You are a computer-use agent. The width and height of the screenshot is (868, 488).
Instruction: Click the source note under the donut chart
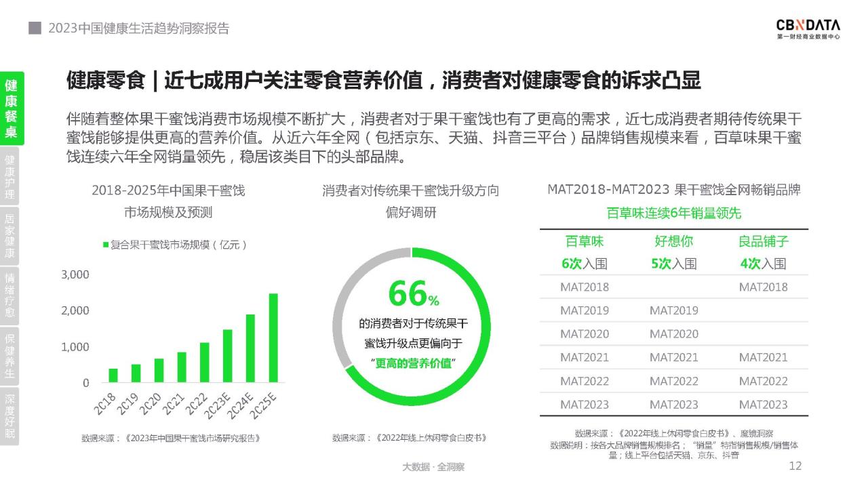[410, 438]
